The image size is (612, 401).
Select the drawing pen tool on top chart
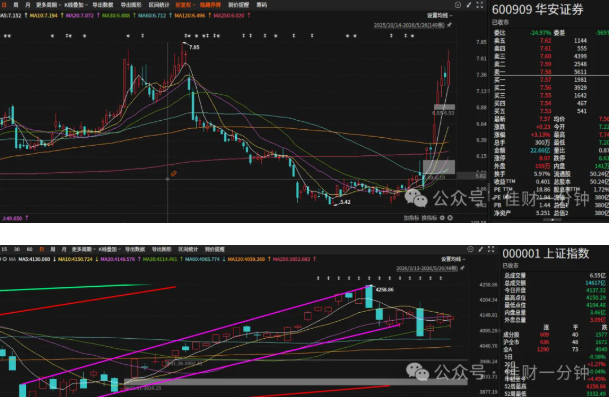point(469,5)
